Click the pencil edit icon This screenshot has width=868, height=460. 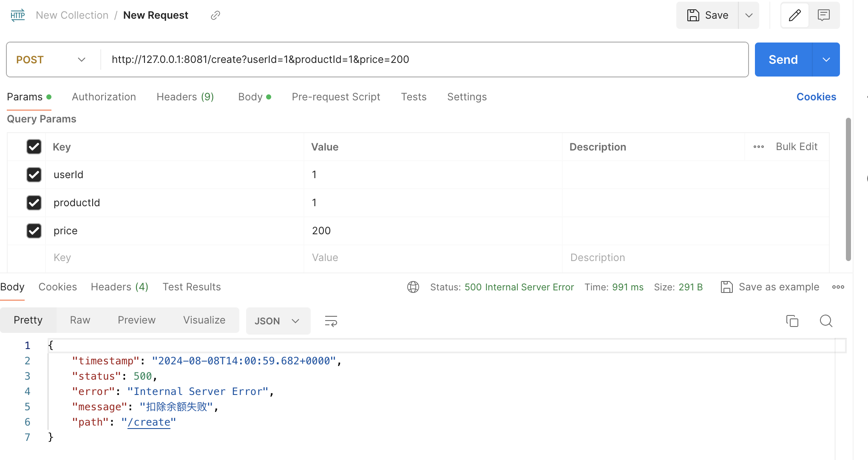point(794,15)
